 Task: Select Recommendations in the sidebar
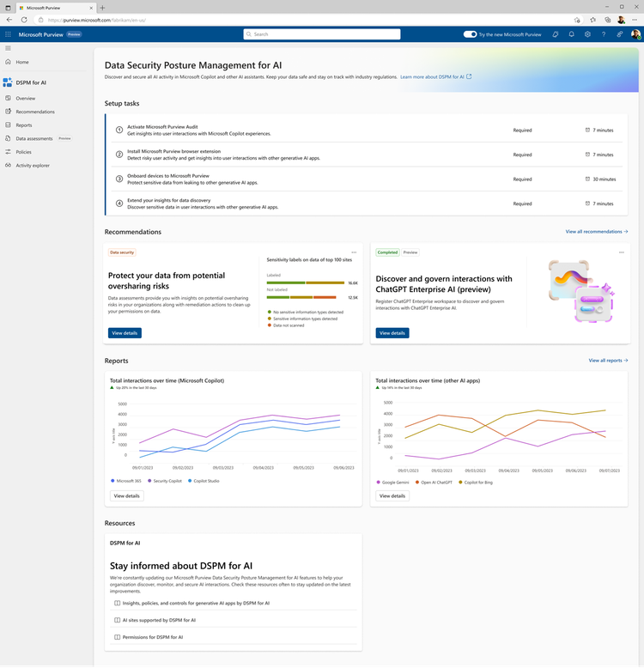tap(34, 112)
